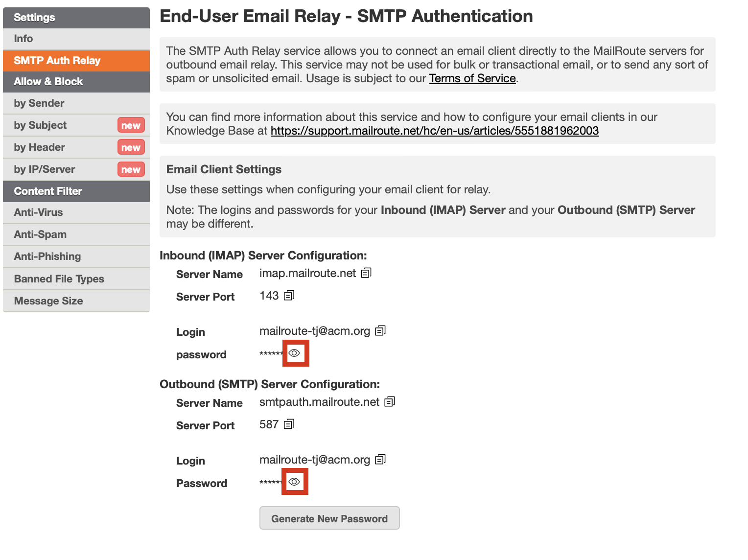Copy the inbound IMAP login email
Image resolution: width=748 pixels, height=560 pixels.
[380, 331]
